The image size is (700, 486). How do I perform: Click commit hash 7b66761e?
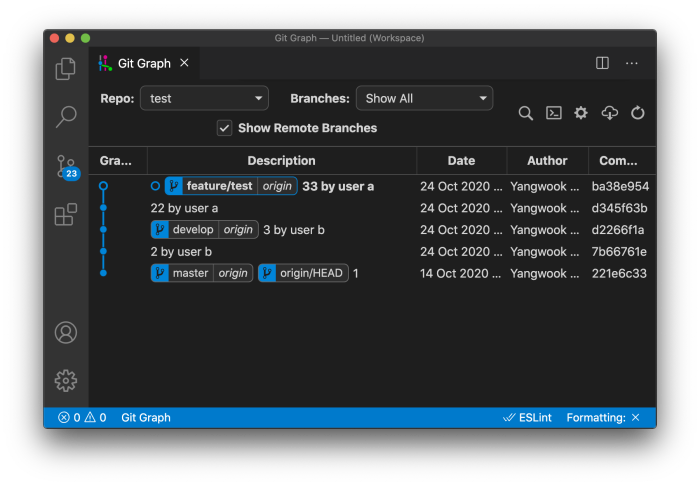(619, 252)
